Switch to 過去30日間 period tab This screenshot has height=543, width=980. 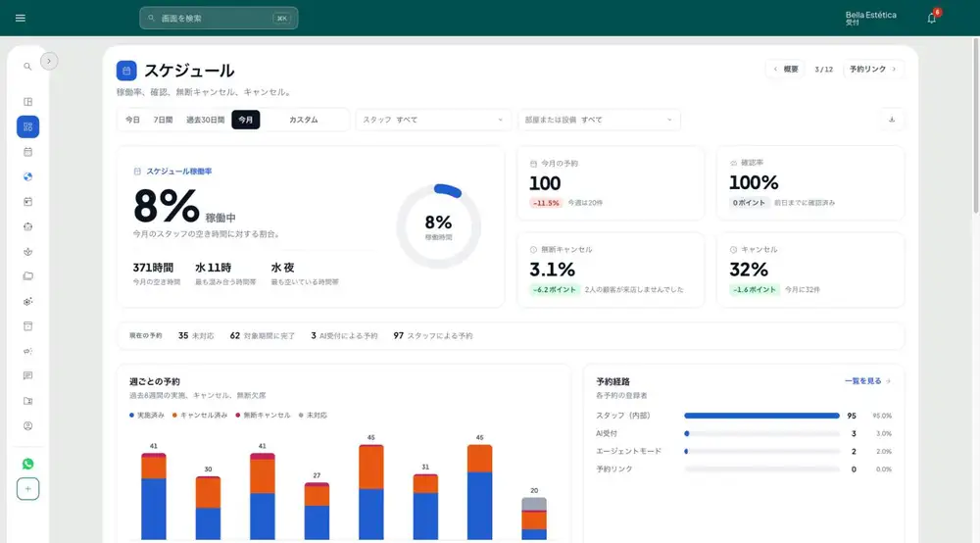(x=205, y=120)
